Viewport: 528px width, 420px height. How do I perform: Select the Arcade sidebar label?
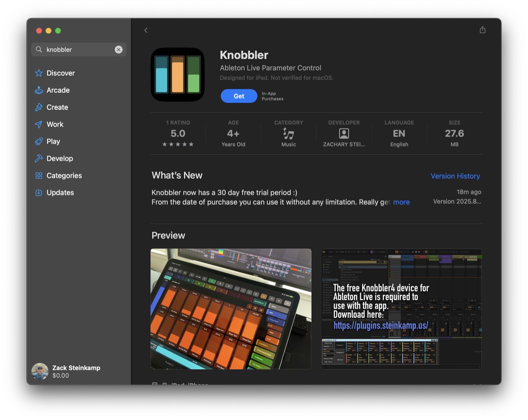pos(58,90)
